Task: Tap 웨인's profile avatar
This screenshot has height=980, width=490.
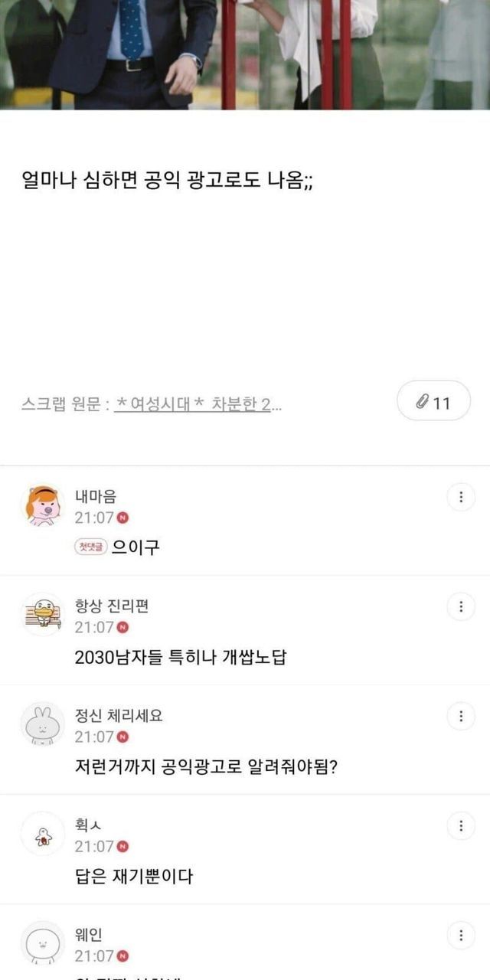Action: [x=43, y=942]
